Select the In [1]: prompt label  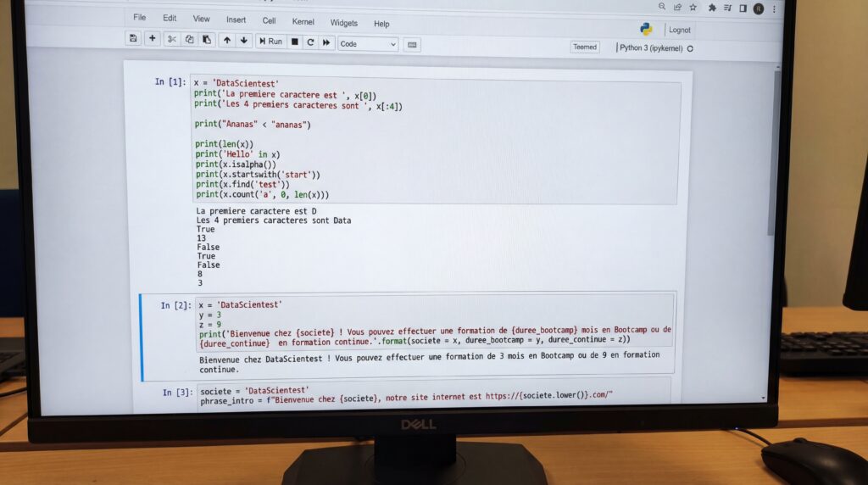tap(170, 82)
